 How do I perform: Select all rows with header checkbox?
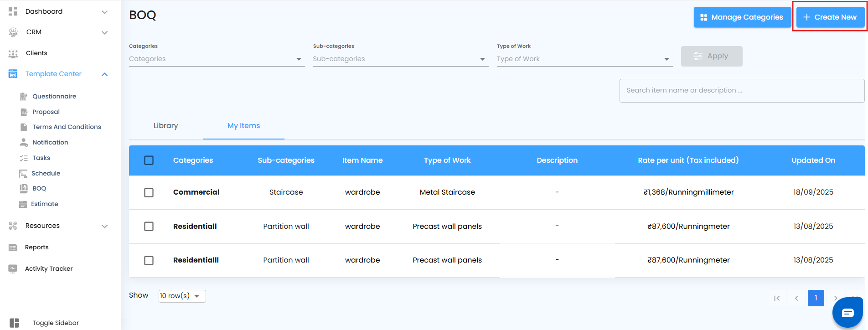tap(149, 160)
